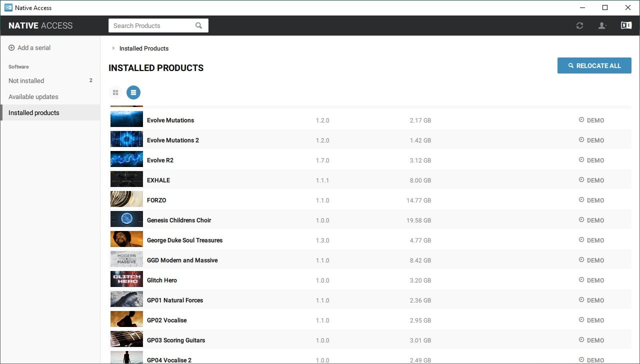This screenshot has height=364, width=640.
Task: Click the 19.58 GB size value
Action: point(418,220)
